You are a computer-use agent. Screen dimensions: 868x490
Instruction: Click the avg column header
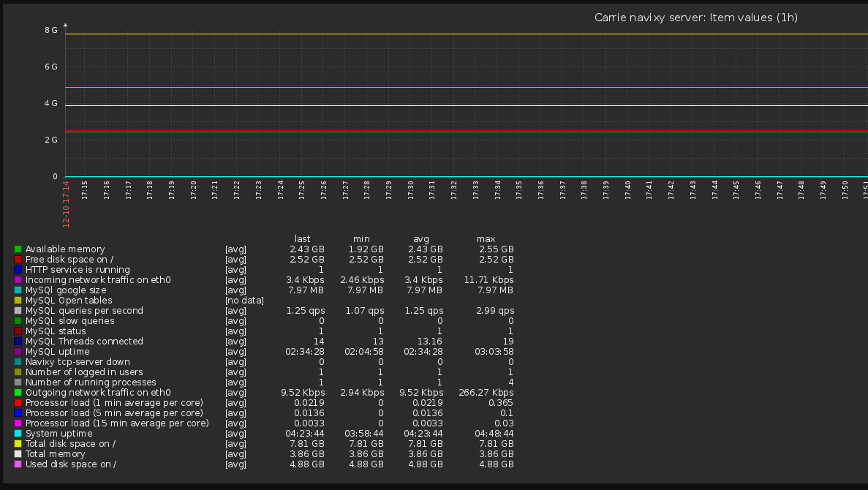[420, 239]
